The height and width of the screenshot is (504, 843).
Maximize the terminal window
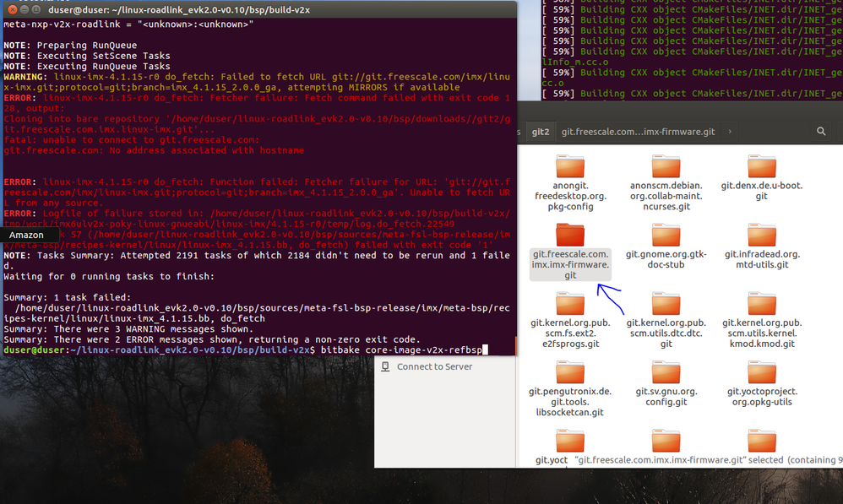click(36, 9)
